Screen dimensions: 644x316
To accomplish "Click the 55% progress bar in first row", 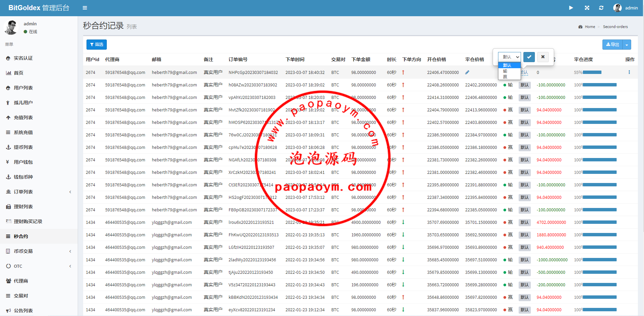I will (592, 72).
